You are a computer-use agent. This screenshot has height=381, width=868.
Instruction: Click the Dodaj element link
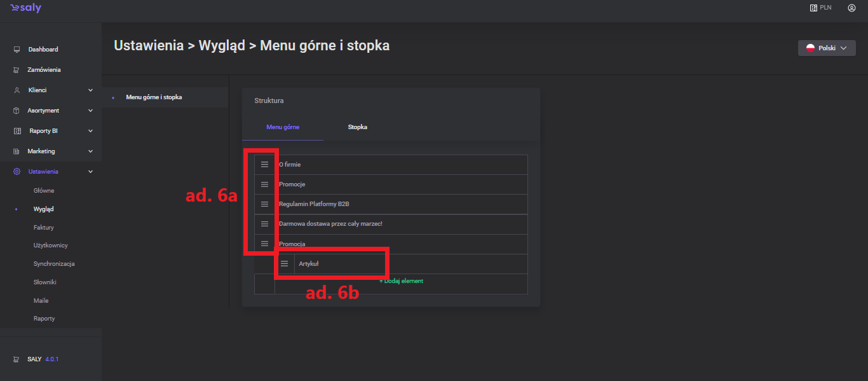(x=401, y=281)
